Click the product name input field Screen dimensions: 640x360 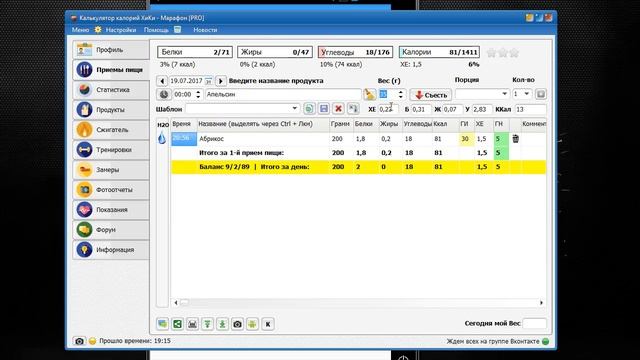(x=283, y=94)
